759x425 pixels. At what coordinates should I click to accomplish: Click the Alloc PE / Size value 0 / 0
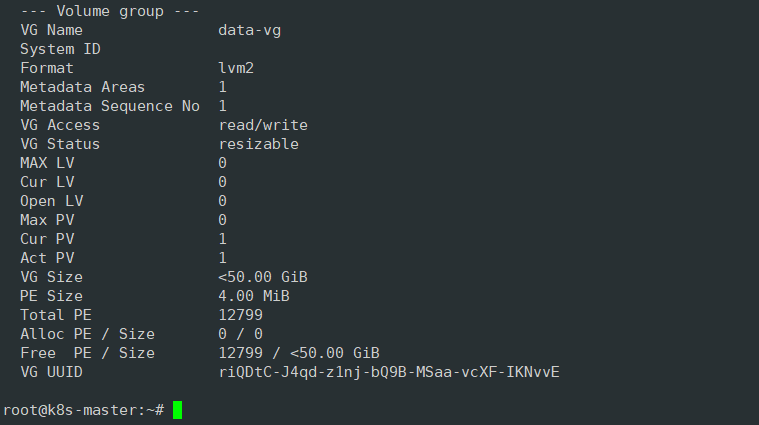coord(240,334)
